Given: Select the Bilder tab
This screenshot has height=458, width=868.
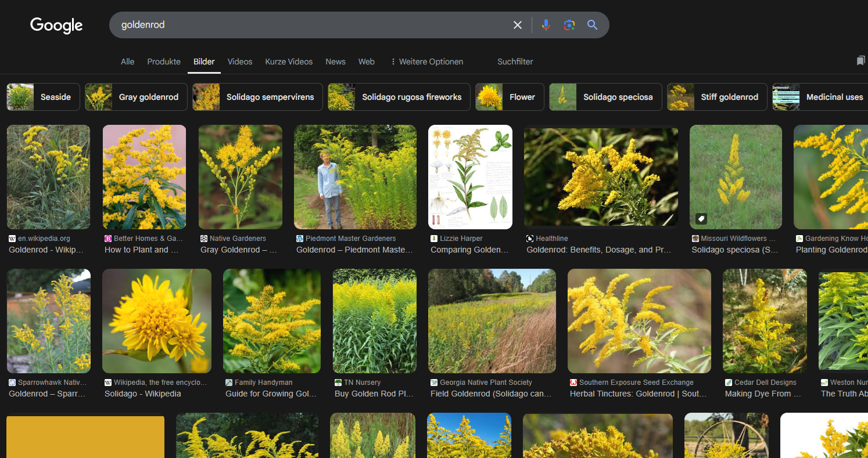Looking at the screenshot, I should (204, 62).
